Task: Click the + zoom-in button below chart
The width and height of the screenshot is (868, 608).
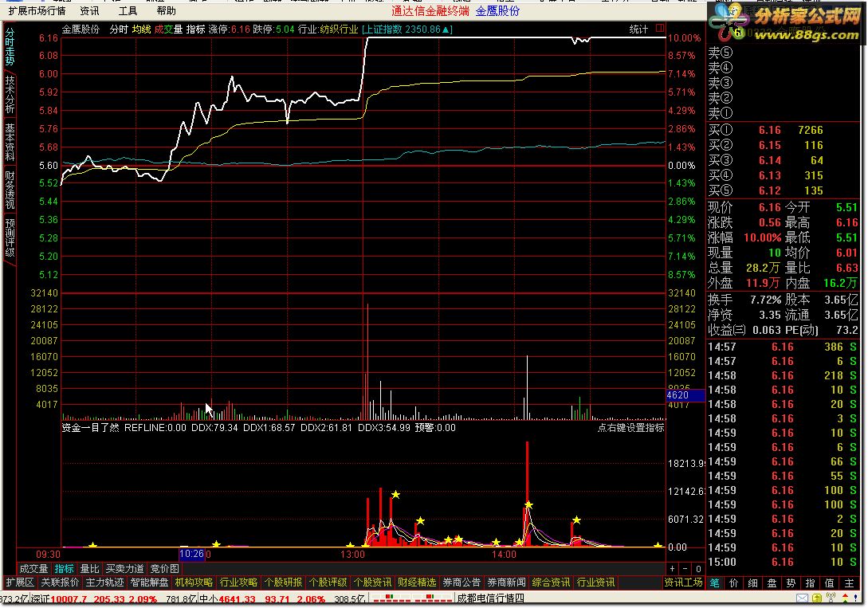Action: pyautogui.click(x=672, y=569)
